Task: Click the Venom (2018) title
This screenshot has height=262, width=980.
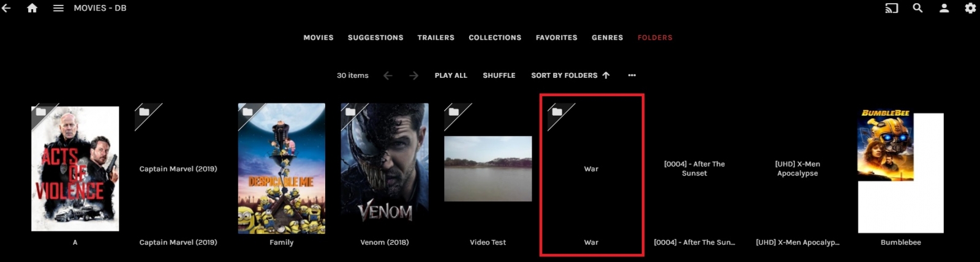Action: (385, 242)
